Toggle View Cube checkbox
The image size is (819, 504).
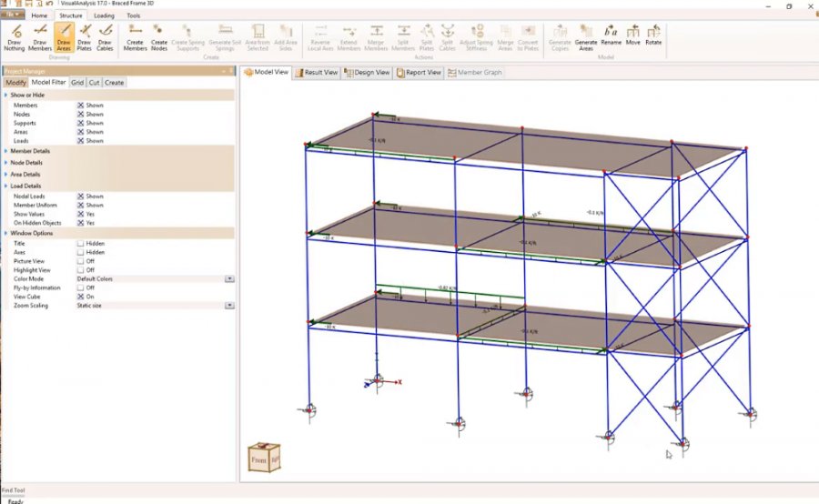(80, 297)
